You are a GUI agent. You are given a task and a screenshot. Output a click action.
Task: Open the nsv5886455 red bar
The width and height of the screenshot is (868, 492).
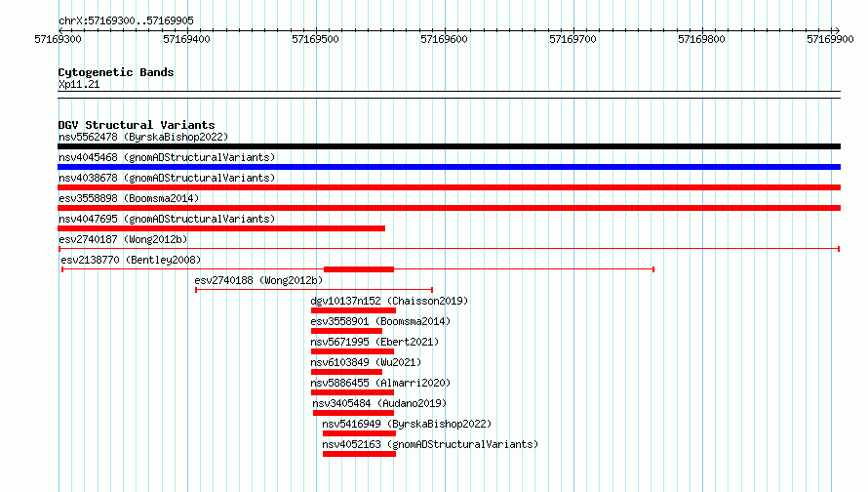[353, 392]
